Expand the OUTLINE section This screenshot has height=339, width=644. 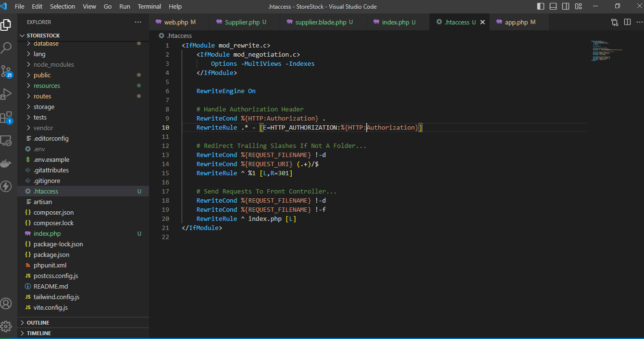click(37, 323)
